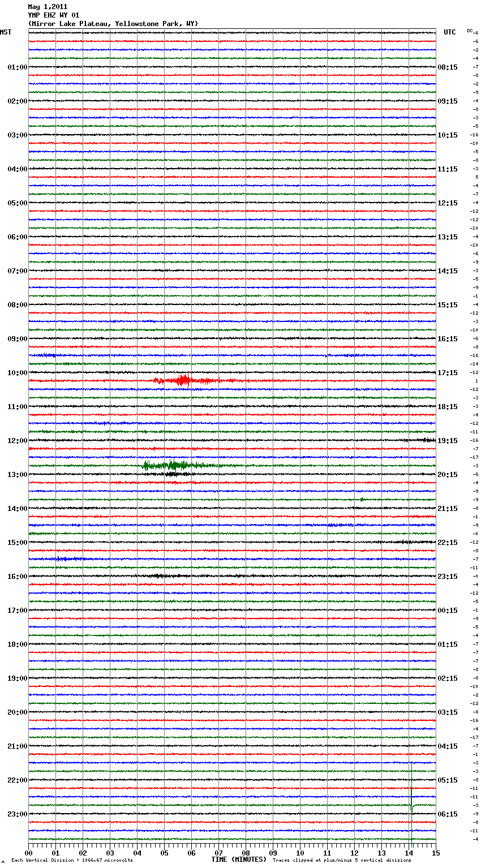Click the 19:15 UTC time label

click(x=448, y=441)
